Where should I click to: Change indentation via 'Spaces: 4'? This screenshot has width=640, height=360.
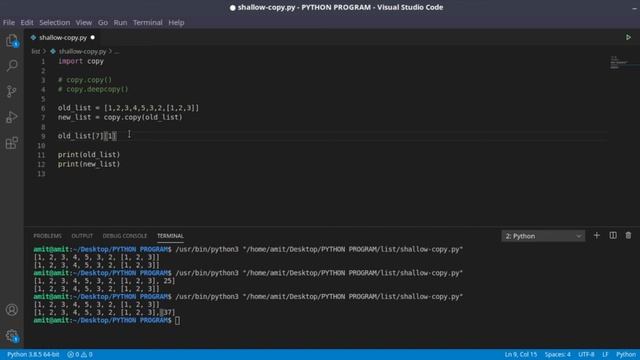pyautogui.click(x=558, y=354)
